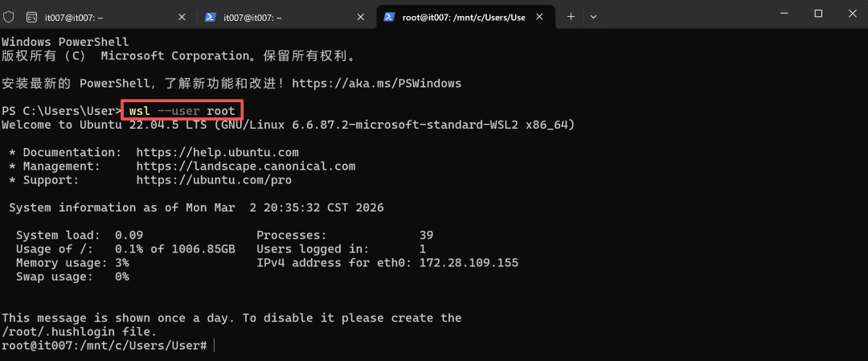Viewport: 868px width, 361px height.
Task: Open a new tab with the plus button
Action: coord(571,17)
